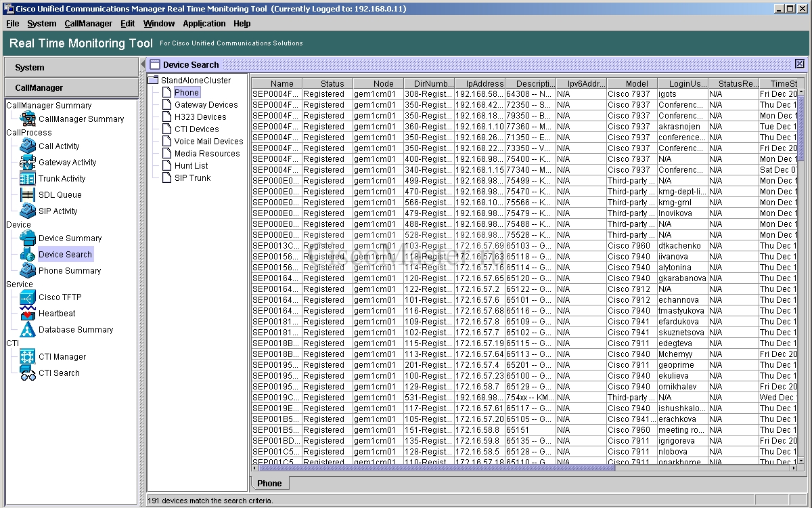Sort by the Model column header
Image resolution: width=812 pixels, height=508 pixels.
(x=632, y=83)
